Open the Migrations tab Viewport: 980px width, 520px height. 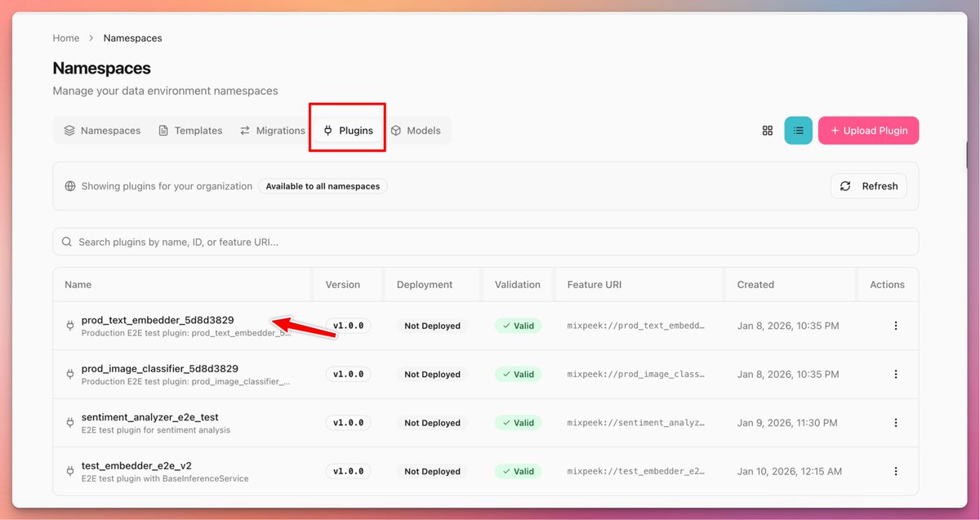(273, 131)
